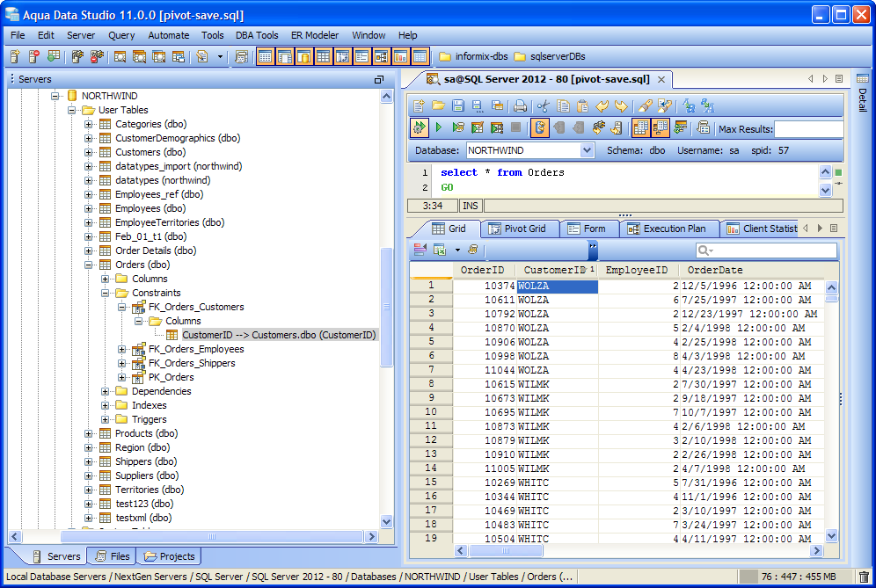
Task: Click the Export results to Excel icon
Action: coord(440,250)
